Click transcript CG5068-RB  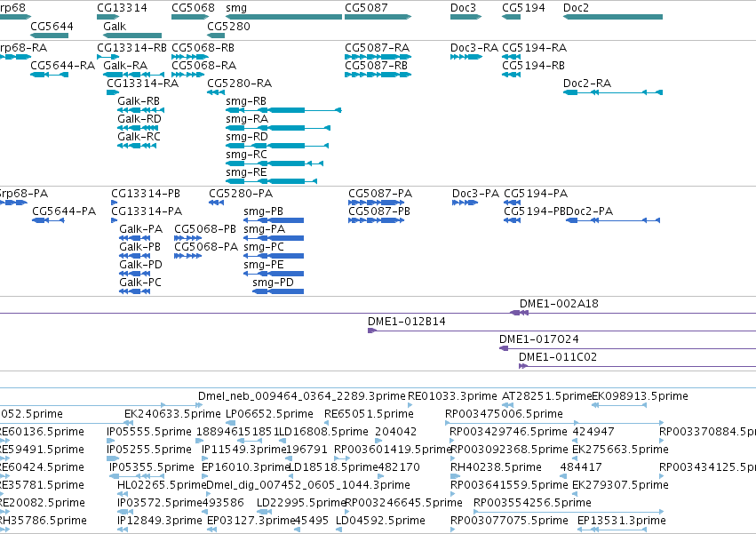(x=190, y=57)
